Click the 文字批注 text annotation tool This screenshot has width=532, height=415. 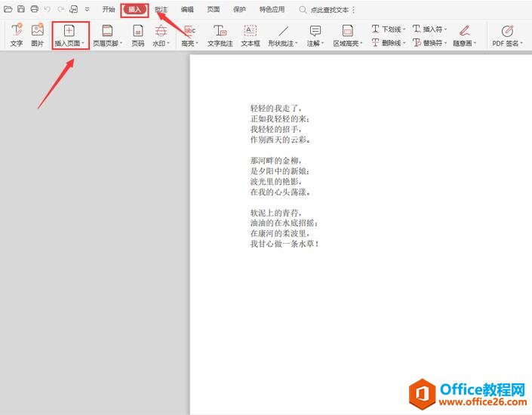(x=220, y=35)
